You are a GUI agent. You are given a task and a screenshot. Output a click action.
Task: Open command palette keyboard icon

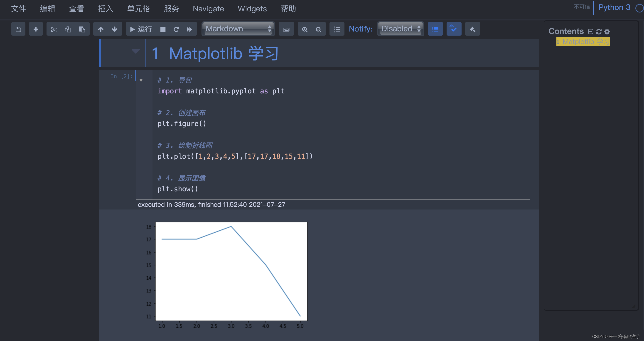[x=286, y=29]
